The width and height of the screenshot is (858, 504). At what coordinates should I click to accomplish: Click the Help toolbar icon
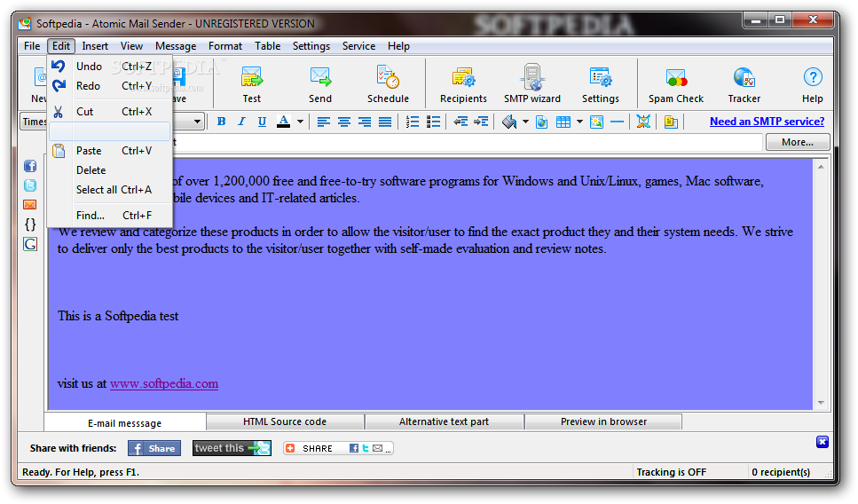813,83
